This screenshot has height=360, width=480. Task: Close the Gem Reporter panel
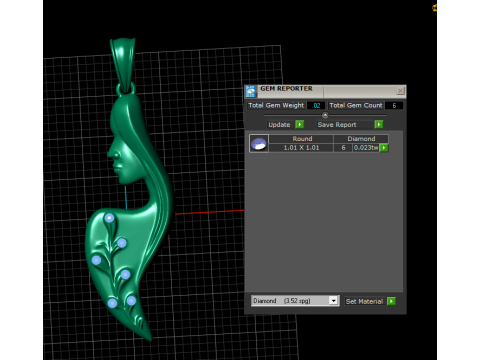point(400,91)
